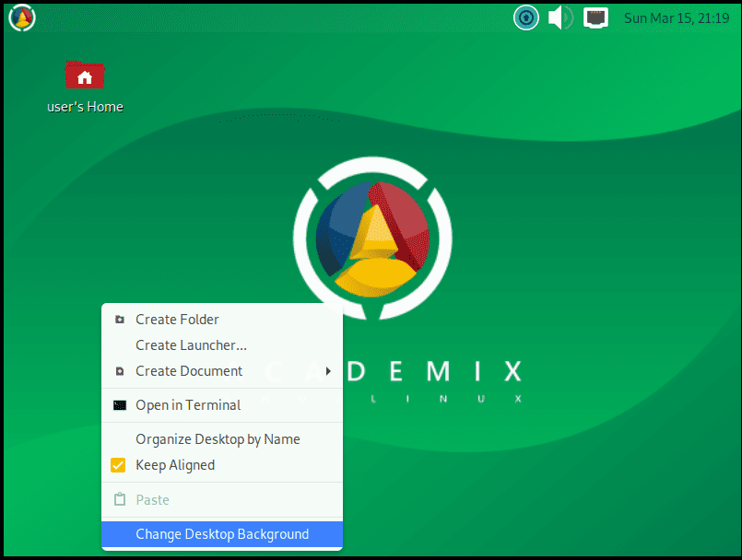
Task: Click the folder icon beside Create Folder
Action: [120, 320]
